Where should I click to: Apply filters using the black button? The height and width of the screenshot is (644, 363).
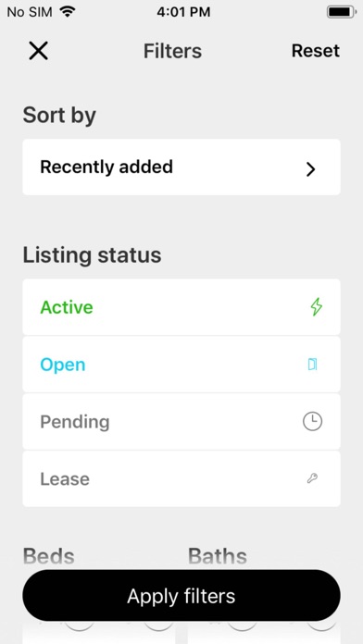click(x=181, y=596)
